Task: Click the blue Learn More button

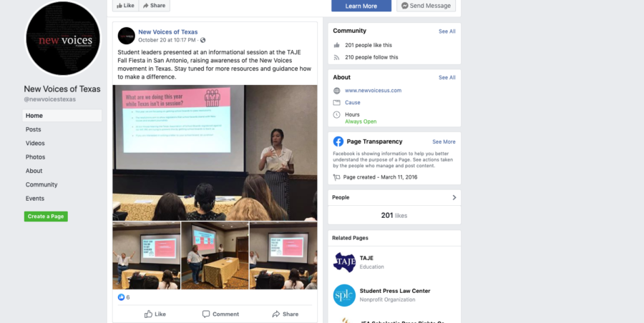Action: pos(361,6)
